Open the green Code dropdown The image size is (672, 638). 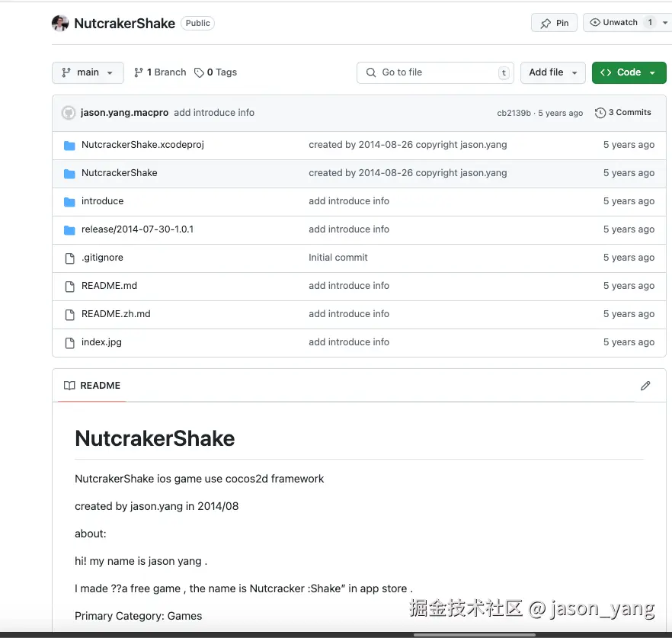[x=629, y=72]
